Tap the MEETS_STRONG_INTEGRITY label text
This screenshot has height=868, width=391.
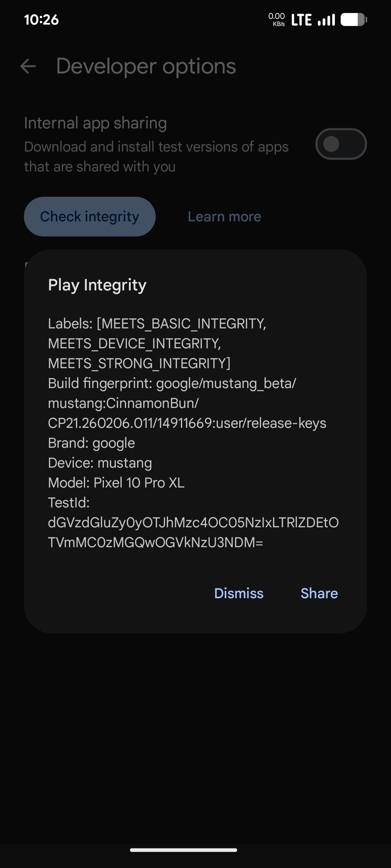pyautogui.click(x=139, y=363)
